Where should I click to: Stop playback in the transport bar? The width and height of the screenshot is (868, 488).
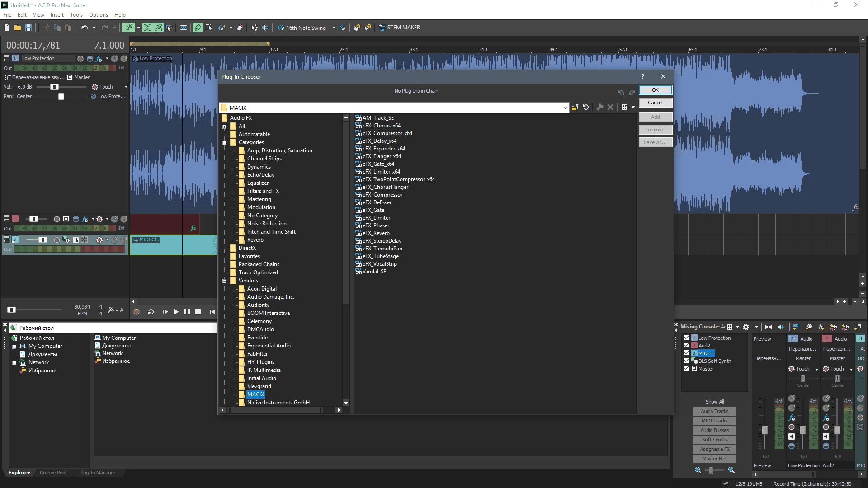point(198,312)
